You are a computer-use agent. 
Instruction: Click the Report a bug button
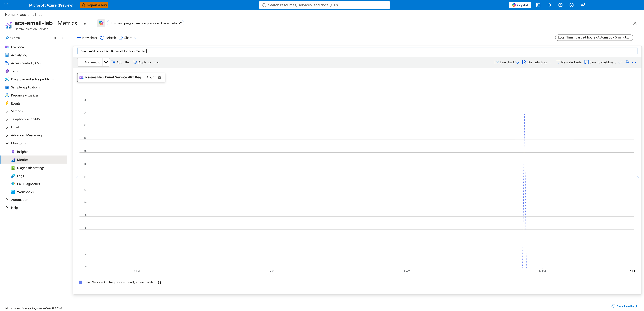pyautogui.click(x=94, y=5)
